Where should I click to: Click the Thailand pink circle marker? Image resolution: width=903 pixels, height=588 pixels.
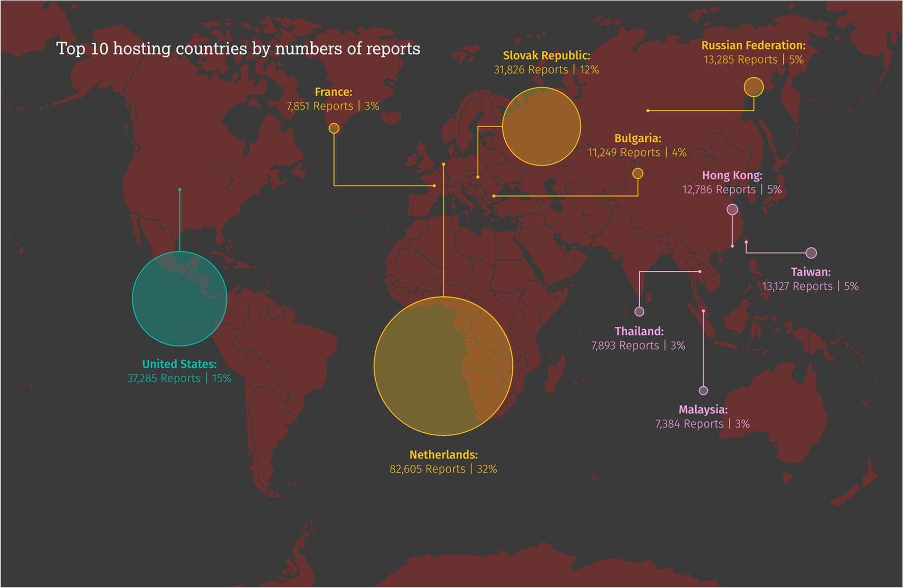click(x=640, y=312)
